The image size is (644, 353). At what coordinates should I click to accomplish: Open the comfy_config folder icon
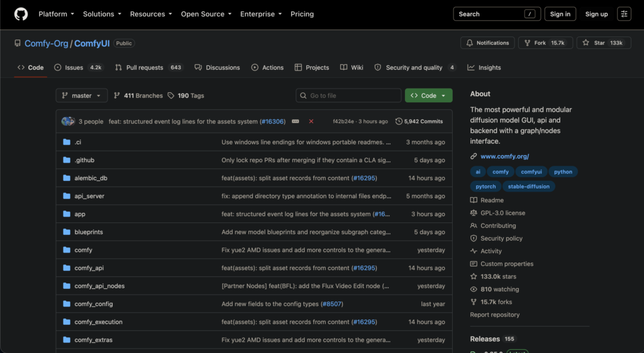[x=67, y=304]
